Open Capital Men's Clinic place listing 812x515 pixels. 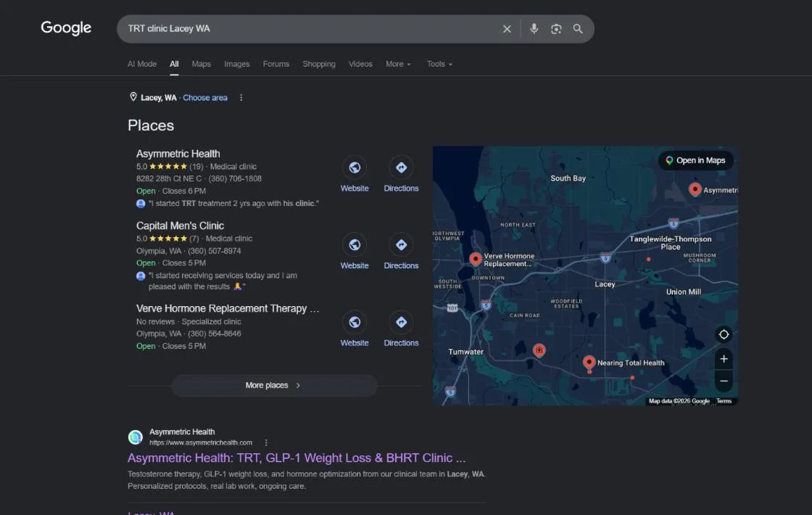(181, 226)
